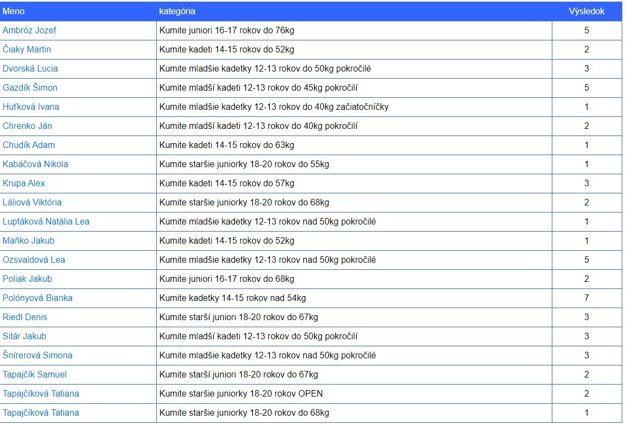Select 'Kumite kadeti 14-15 rokov do 63kg' cell
Image resolution: width=625 pixels, height=425 pixels.
(x=354, y=145)
